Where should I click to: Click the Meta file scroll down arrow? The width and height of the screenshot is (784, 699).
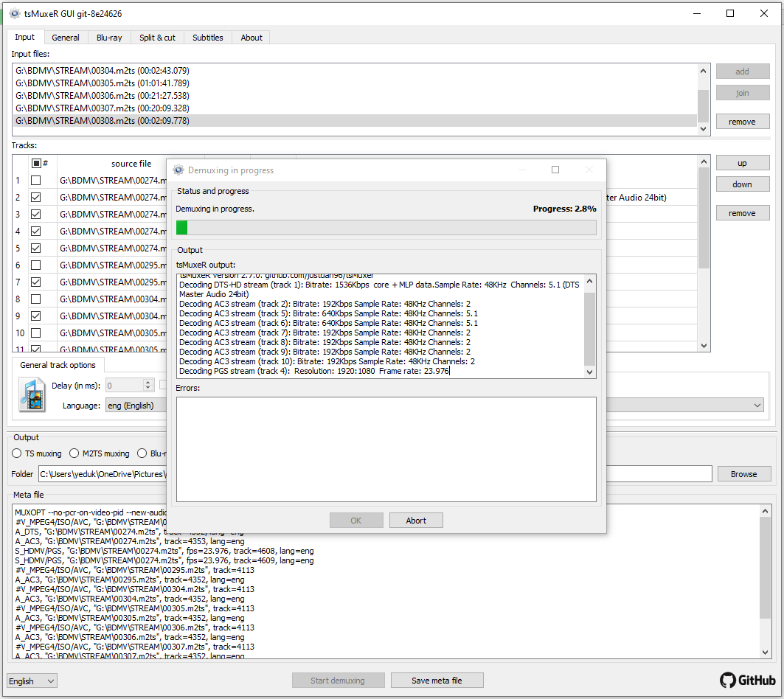(765, 652)
